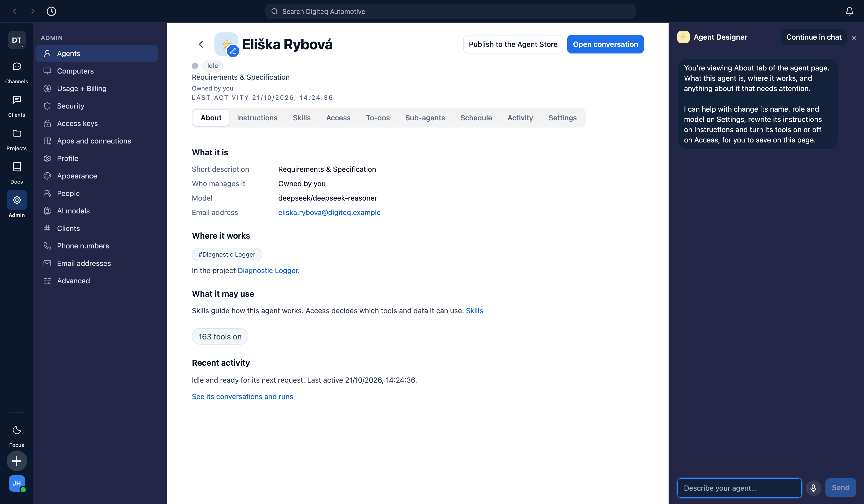The width and height of the screenshot is (864, 504).
Task: Click the 163 tools on badge
Action: 220,337
